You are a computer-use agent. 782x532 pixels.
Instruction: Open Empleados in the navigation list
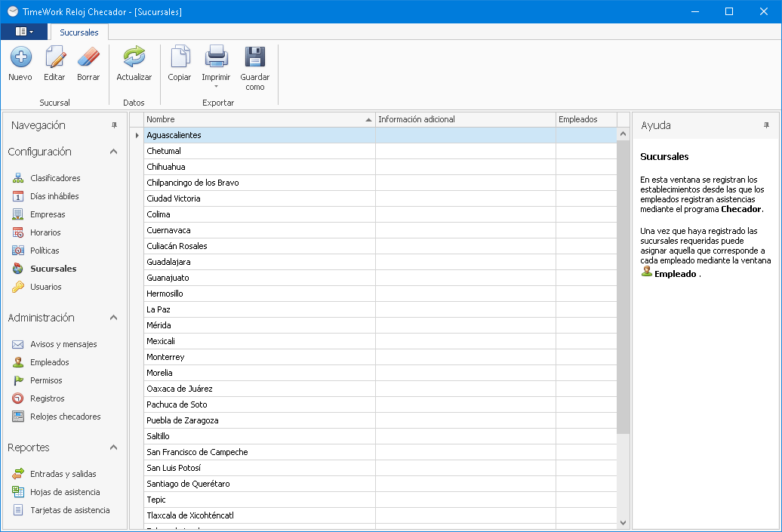click(50, 362)
